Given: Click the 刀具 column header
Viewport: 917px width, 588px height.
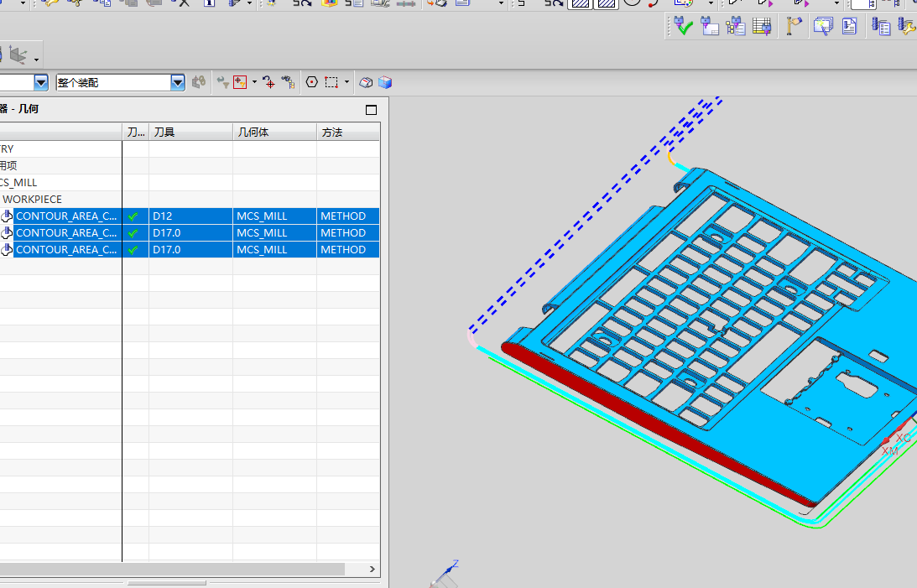Looking at the screenshot, I should tap(190, 132).
